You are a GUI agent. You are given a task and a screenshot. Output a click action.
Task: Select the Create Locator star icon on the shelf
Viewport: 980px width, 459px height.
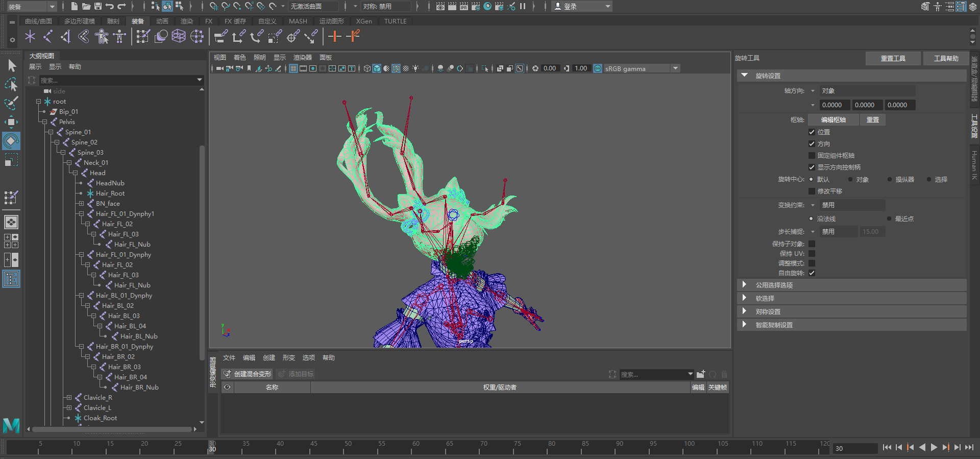click(x=30, y=36)
